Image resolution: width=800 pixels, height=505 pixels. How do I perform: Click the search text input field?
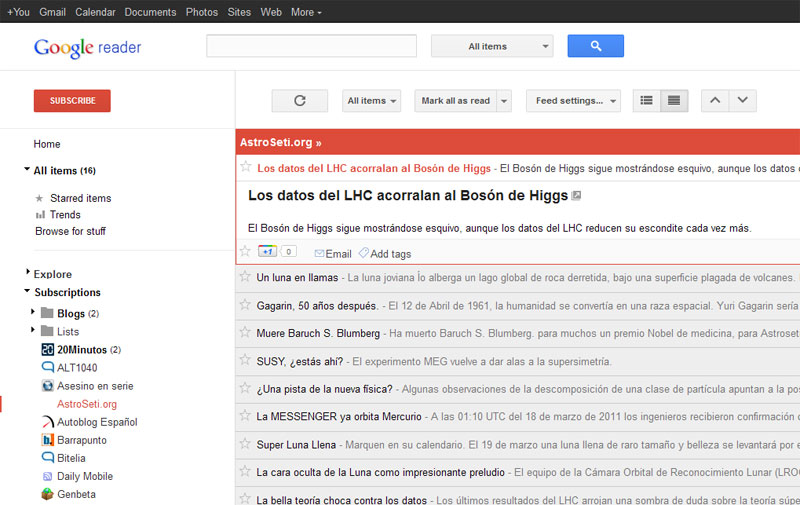(x=311, y=46)
